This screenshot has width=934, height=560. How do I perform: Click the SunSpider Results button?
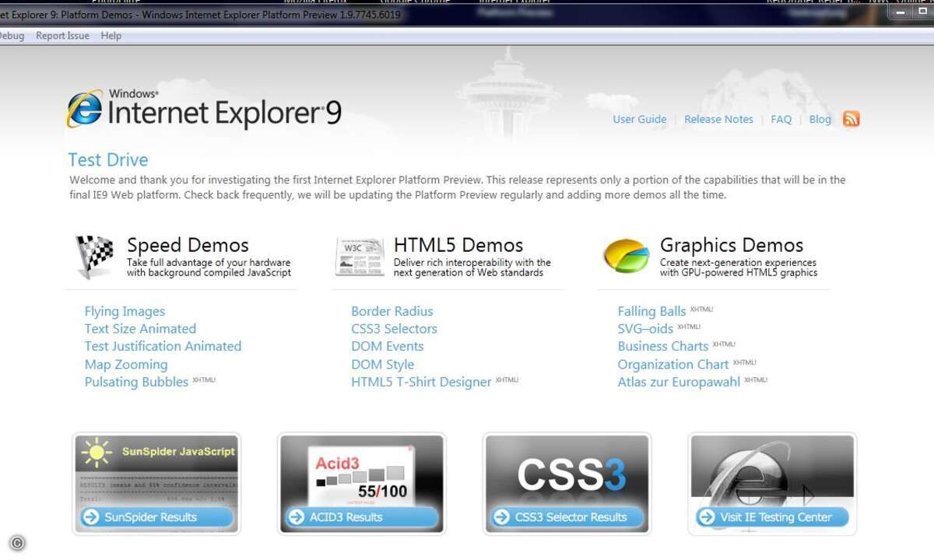coord(156,516)
